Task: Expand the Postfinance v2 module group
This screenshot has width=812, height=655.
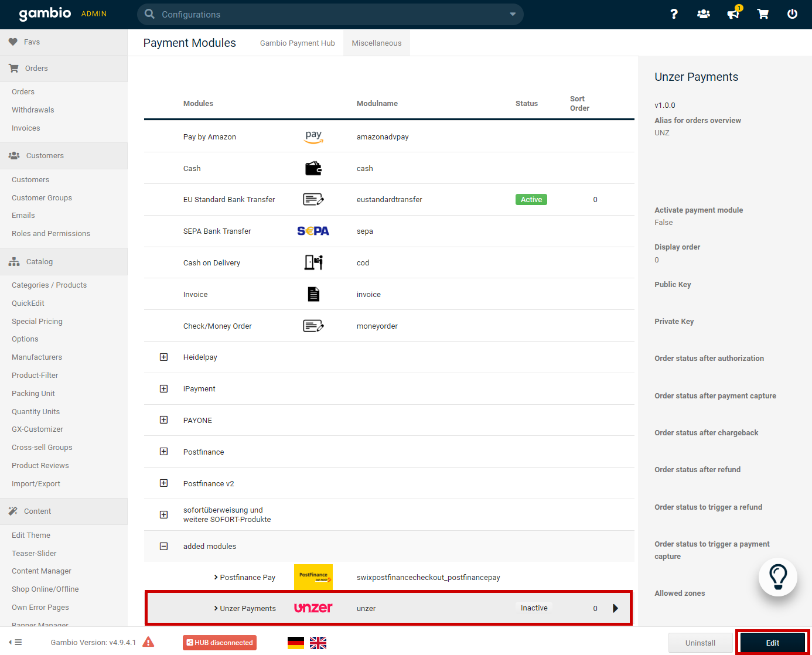Action: click(x=164, y=483)
